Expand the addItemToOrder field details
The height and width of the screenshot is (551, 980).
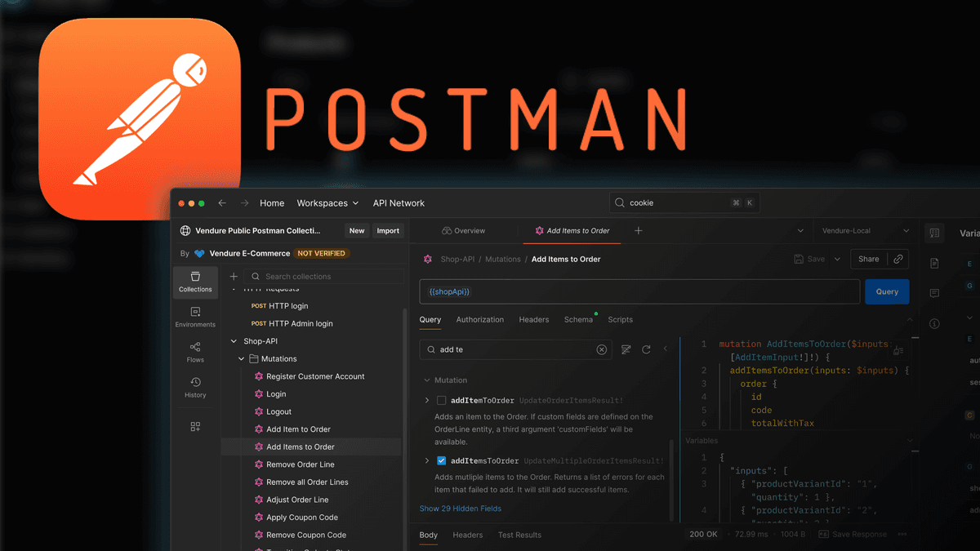coord(426,401)
